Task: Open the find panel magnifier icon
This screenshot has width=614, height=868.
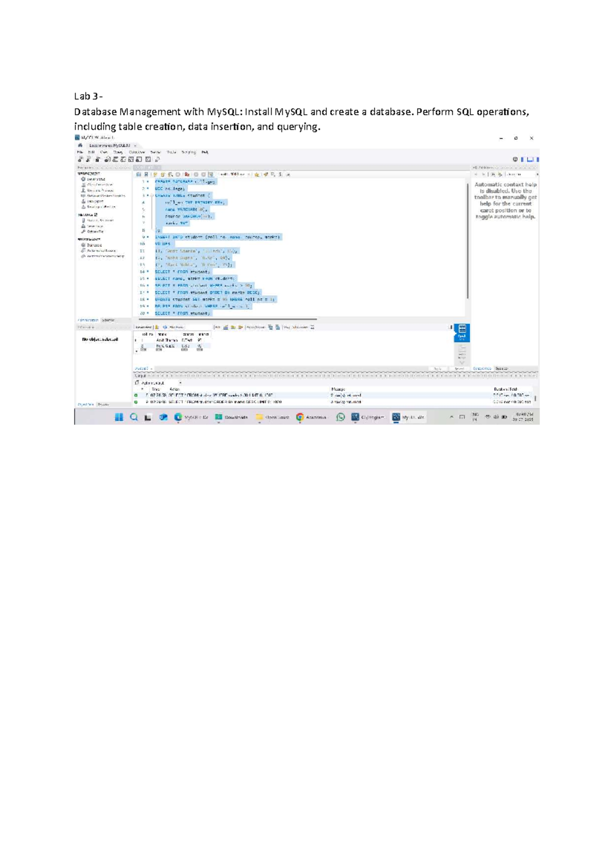Action: pyautogui.click(x=273, y=175)
